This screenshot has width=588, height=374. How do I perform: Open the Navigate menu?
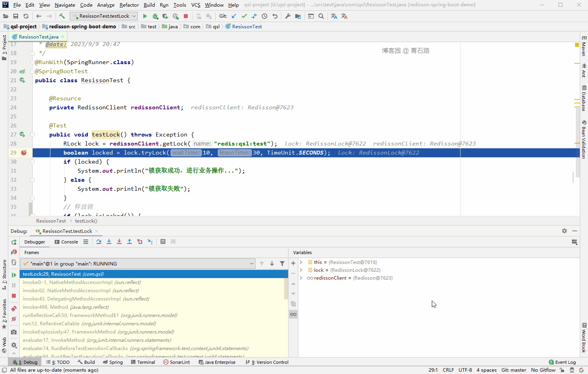pyautogui.click(x=65, y=5)
